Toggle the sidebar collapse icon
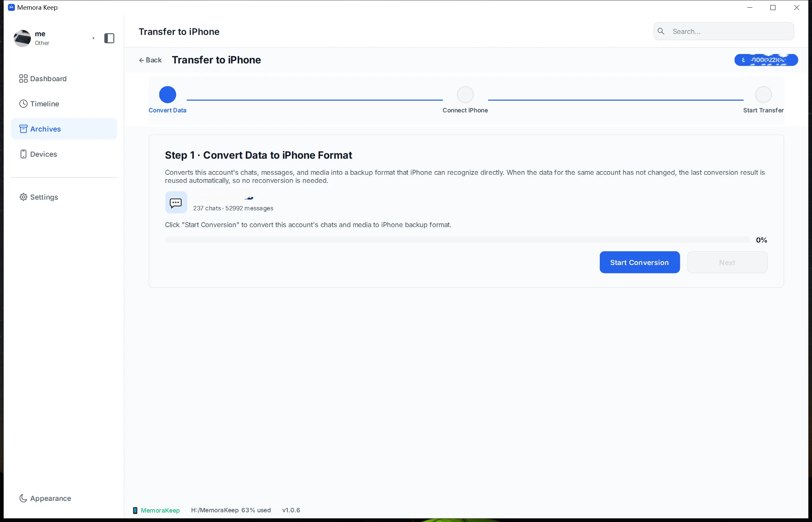Viewport: 812px width, 522px height. (x=109, y=38)
